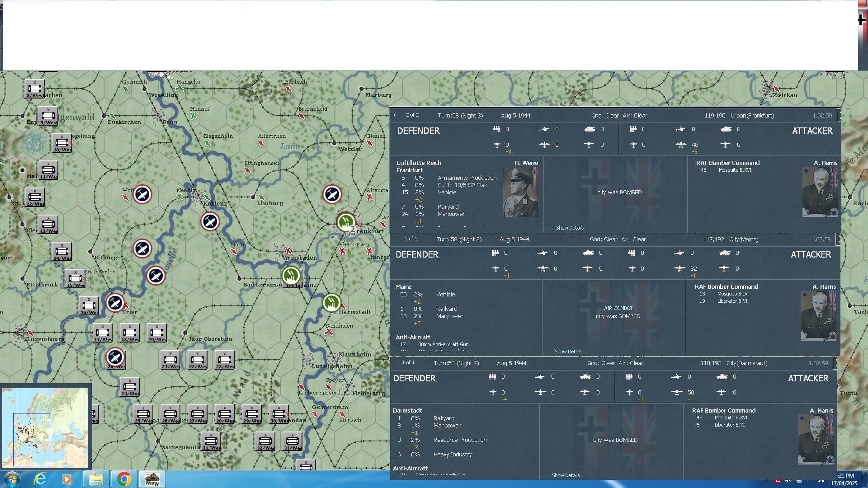Click A. Harris portrait in Frankfurt report
This screenshot has width=868, height=488.
pos(820,192)
